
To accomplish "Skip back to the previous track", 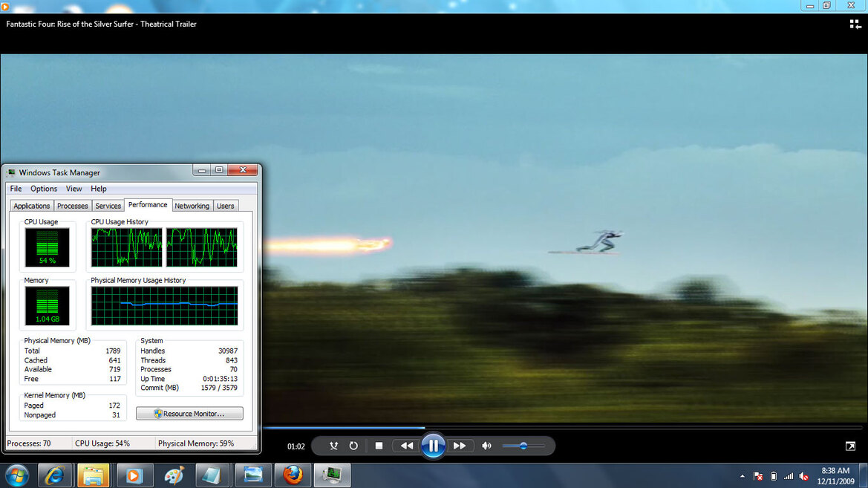I will point(407,446).
